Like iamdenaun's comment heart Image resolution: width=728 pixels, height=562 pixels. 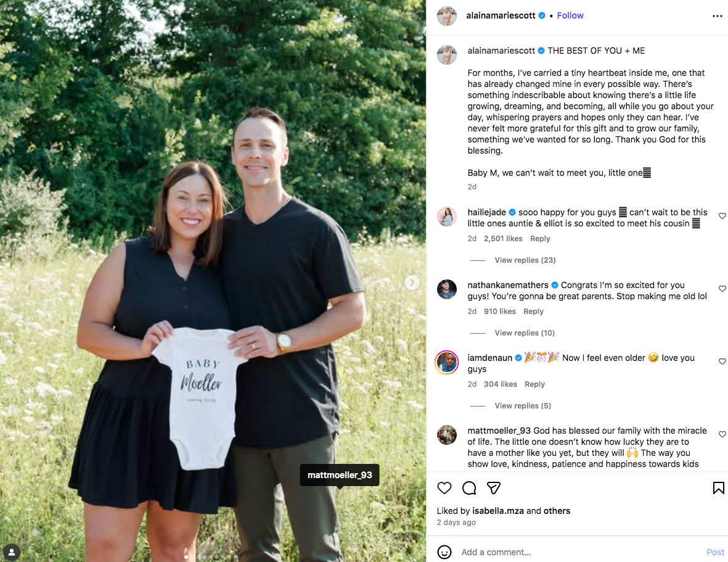pos(722,362)
